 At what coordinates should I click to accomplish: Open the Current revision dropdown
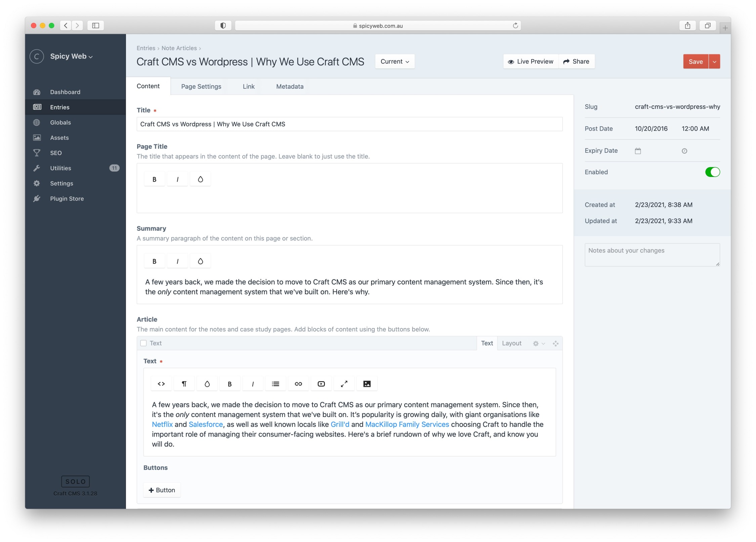click(x=395, y=61)
